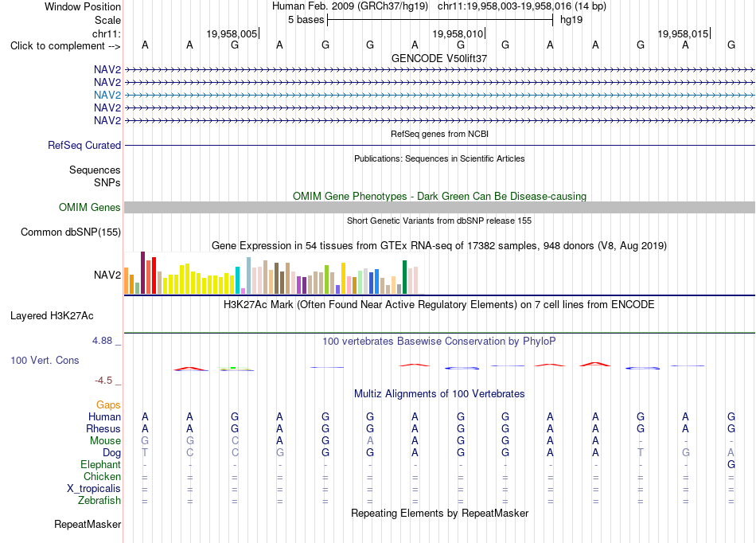The image size is (756, 543).
Task: Click '100 vertebrates Basewise Conservation by PhyloP' title
Action: [439, 342]
